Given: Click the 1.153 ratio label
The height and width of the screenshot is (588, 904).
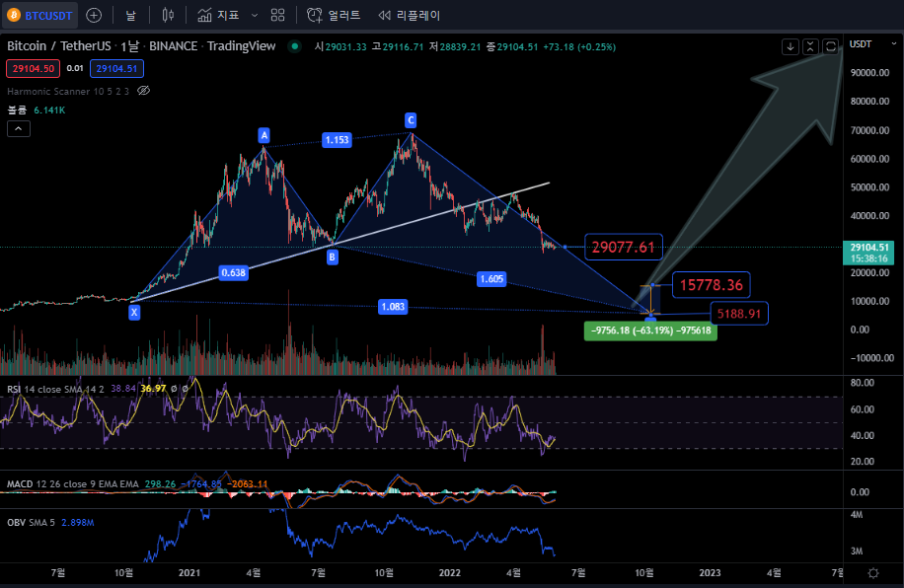Looking at the screenshot, I should 337,139.
